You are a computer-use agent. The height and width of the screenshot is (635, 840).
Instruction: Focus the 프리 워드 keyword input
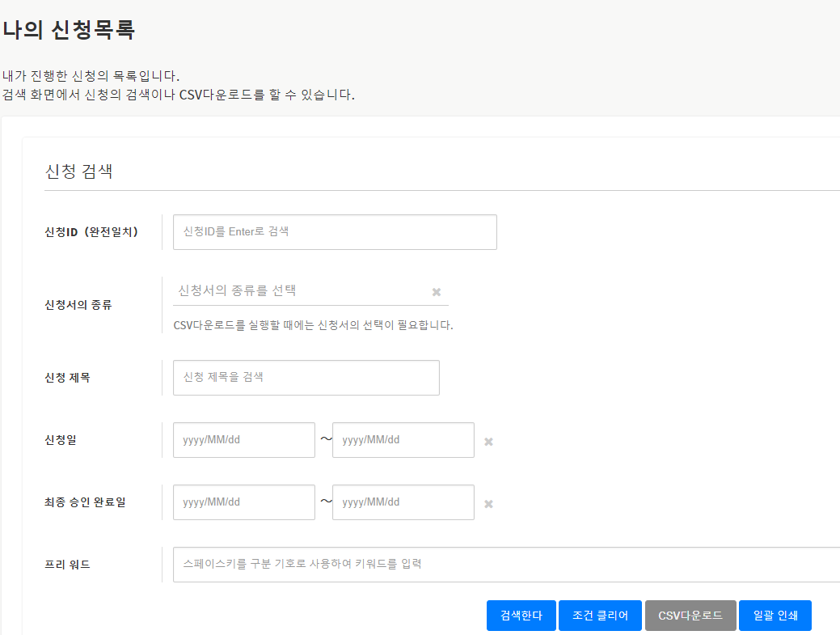506,565
